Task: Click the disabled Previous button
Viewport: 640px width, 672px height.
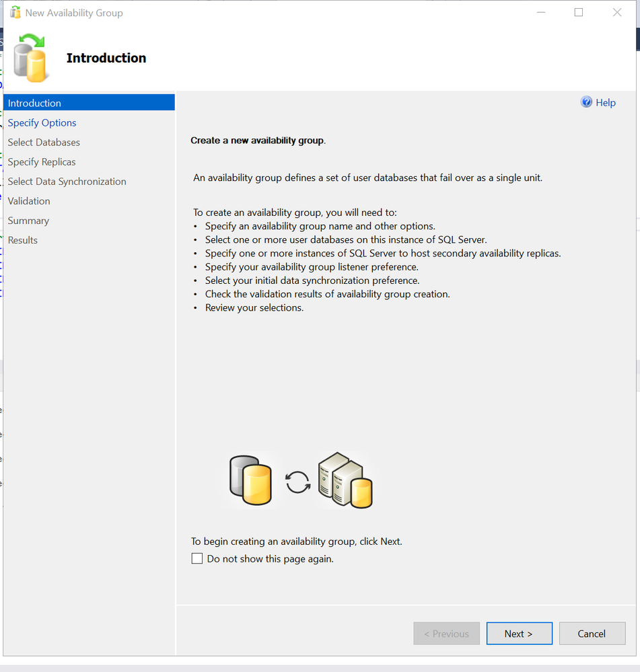Action: point(446,634)
